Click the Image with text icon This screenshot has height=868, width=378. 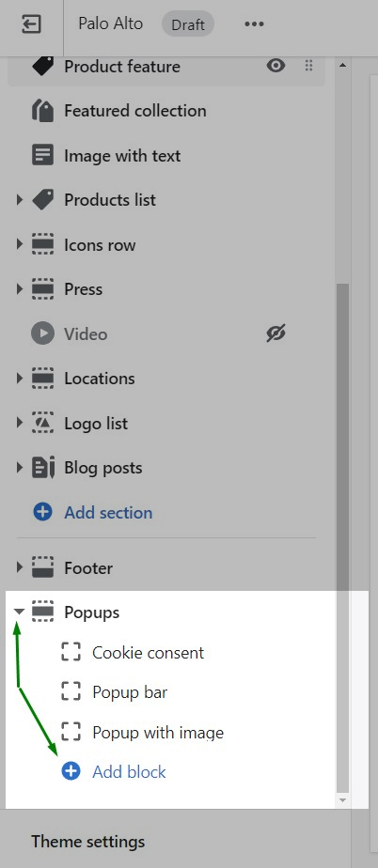(x=42, y=156)
